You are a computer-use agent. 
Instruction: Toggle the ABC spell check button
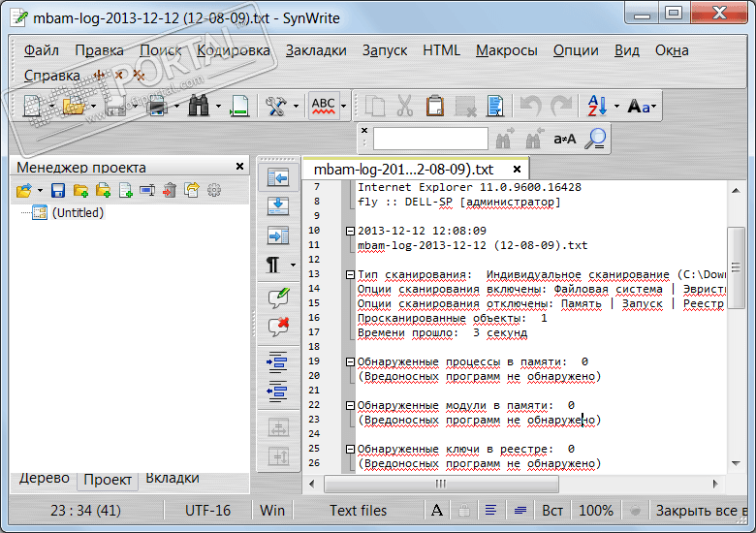[x=323, y=106]
